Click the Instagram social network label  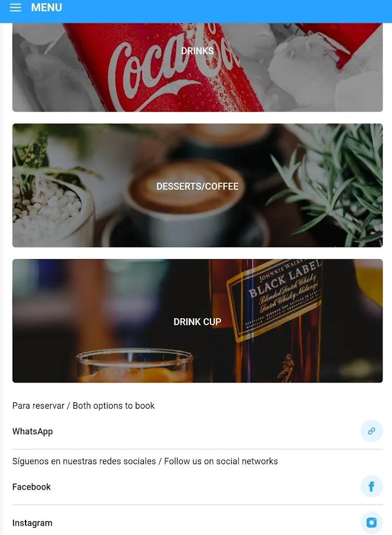click(32, 523)
